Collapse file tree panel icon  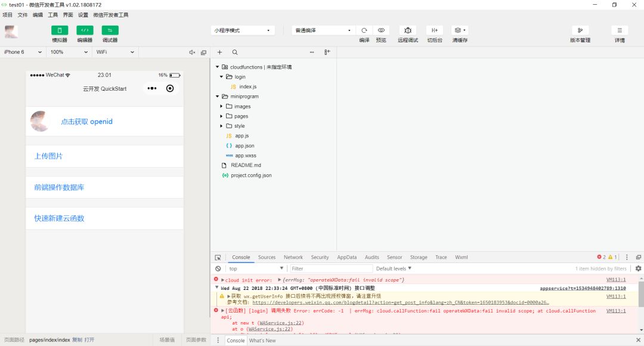click(327, 52)
